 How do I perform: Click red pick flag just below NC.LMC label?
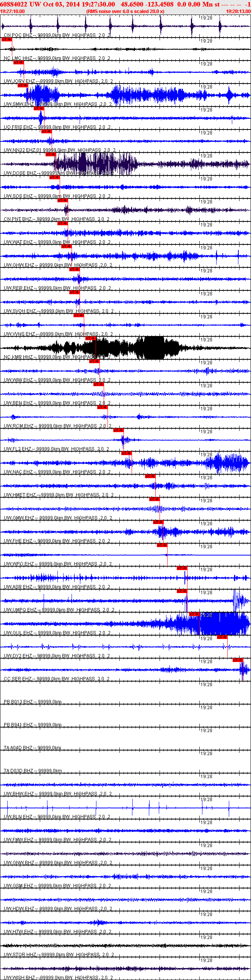pyautogui.click(x=18, y=62)
